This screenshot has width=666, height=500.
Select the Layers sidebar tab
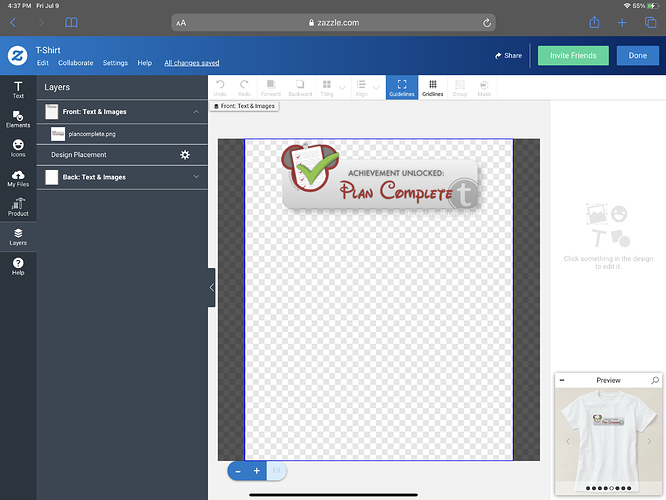click(18, 237)
